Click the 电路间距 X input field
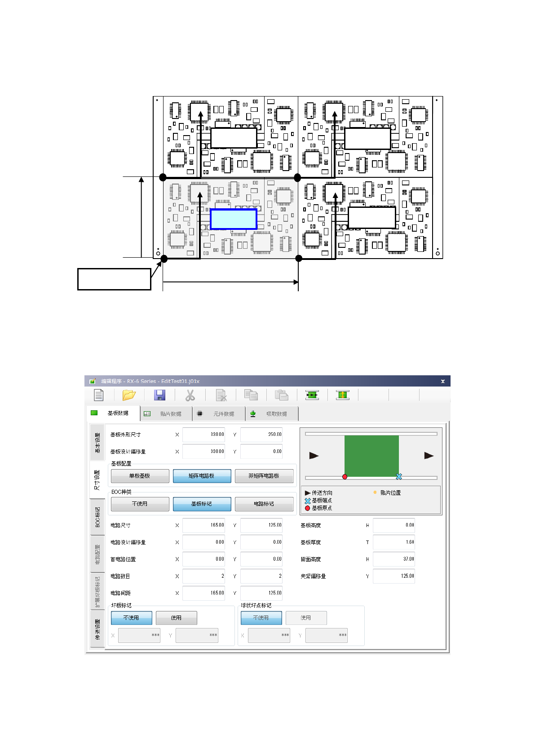 pyautogui.click(x=204, y=593)
